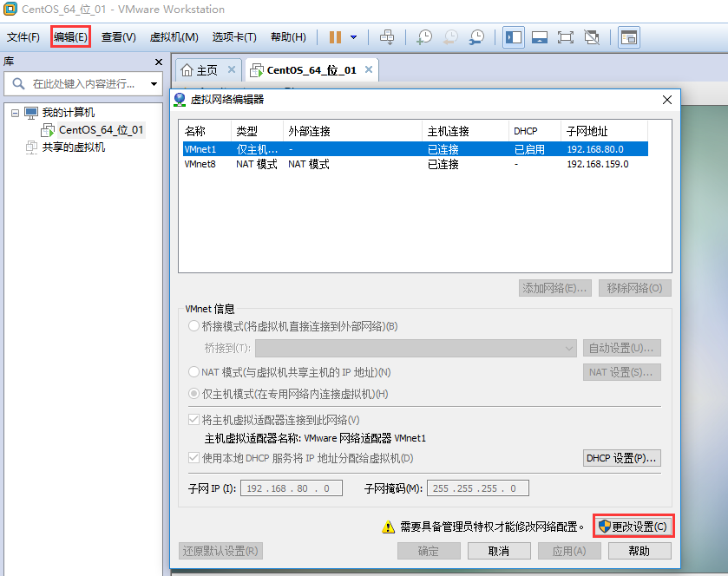Click the 取消 button
Screen dimensions: 728x576
pos(499,551)
